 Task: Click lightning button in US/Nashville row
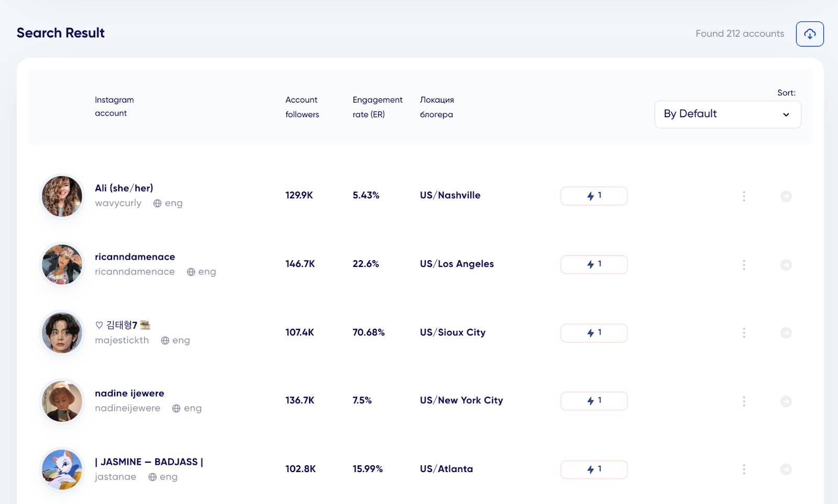click(594, 196)
